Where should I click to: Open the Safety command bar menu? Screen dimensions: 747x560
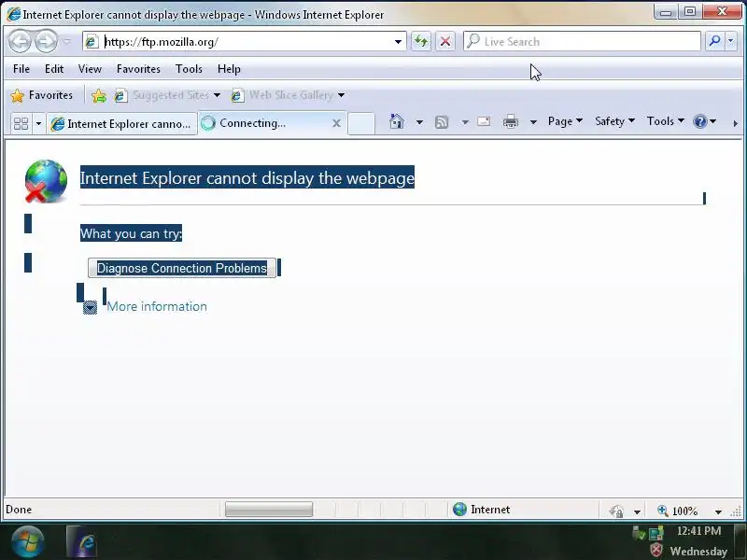coord(614,121)
